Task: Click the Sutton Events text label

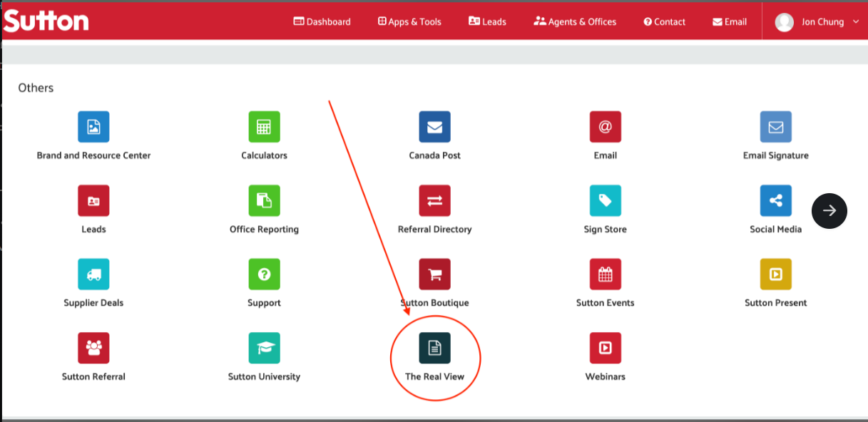Action: [605, 303]
